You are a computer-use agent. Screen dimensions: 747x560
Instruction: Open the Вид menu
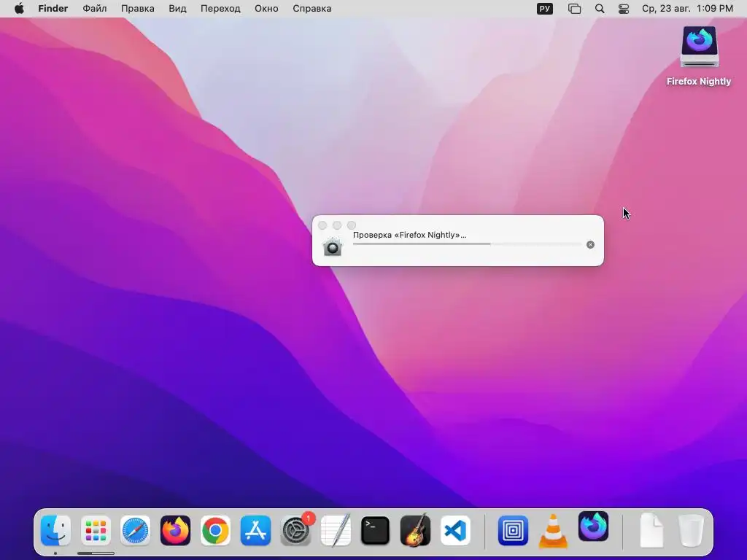[177, 9]
